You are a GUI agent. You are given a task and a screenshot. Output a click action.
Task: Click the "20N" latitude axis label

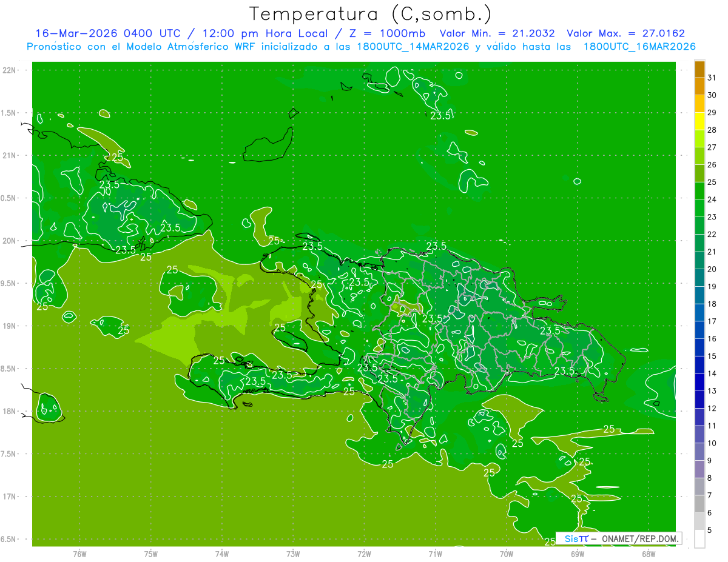pyautogui.click(x=10, y=241)
